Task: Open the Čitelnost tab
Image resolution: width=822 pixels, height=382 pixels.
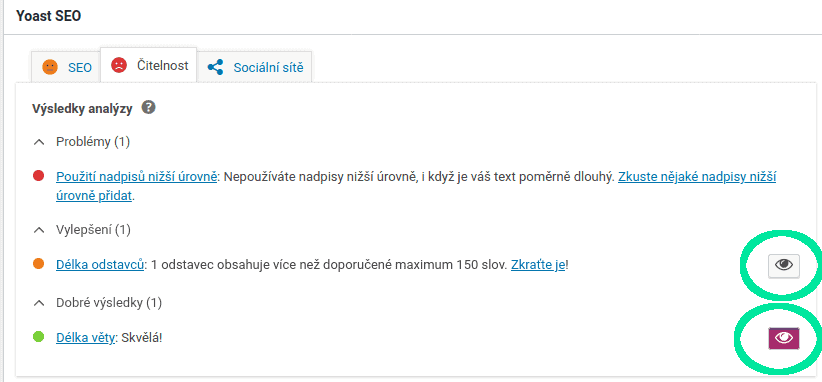Action: (148, 66)
